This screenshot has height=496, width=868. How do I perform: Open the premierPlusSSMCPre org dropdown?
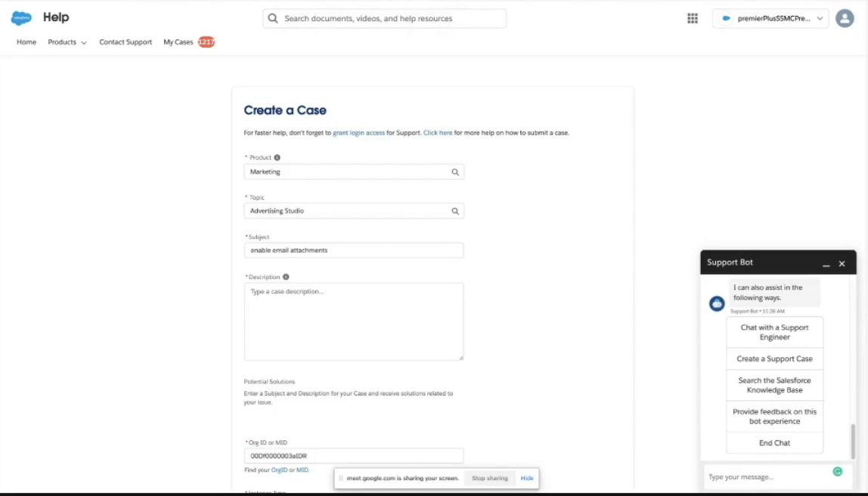coord(770,18)
